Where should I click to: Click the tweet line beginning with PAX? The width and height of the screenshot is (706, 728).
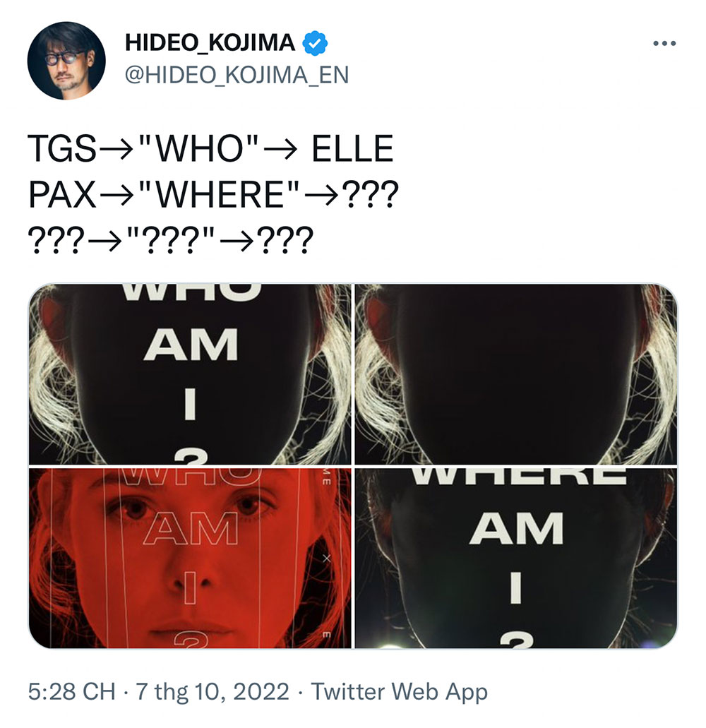click(213, 195)
